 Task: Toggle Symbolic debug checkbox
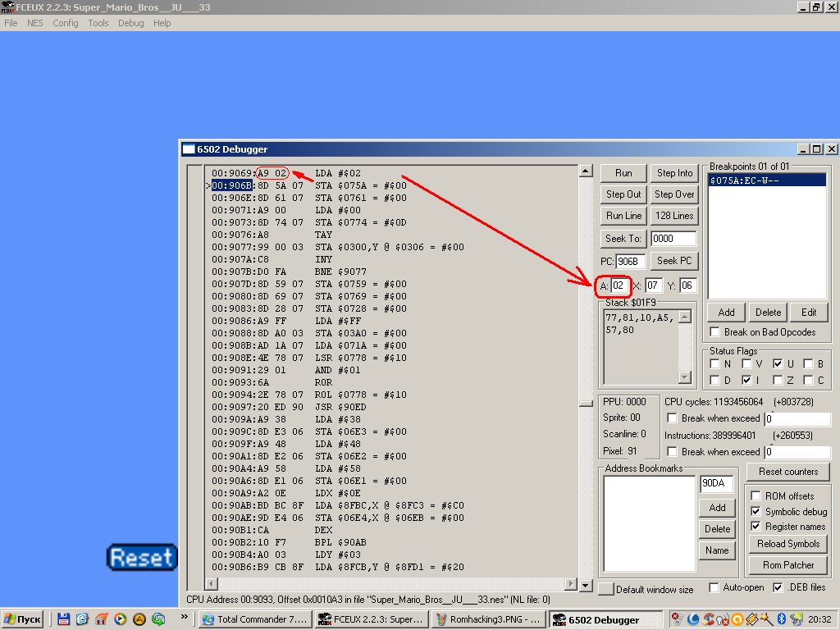coord(756,511)
